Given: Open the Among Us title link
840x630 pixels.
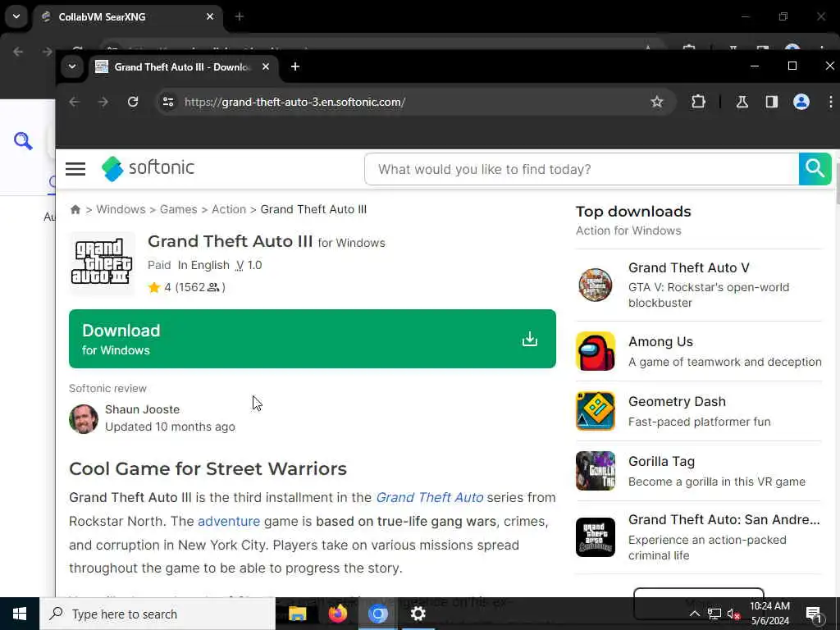Looking at the screenshot, I should pos(660,342).
